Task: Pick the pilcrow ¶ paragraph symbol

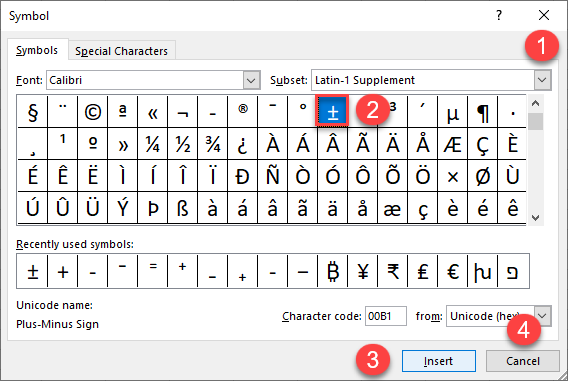Action: 483,112
